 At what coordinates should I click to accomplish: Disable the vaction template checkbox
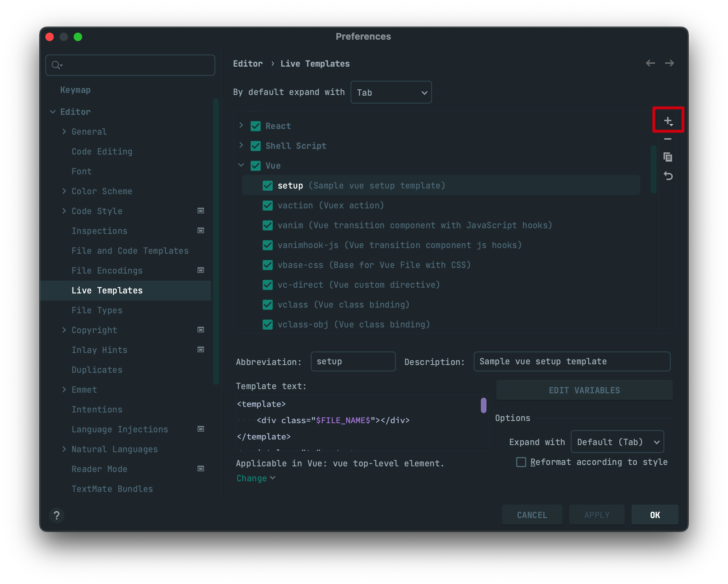click(x=268, y=206)
